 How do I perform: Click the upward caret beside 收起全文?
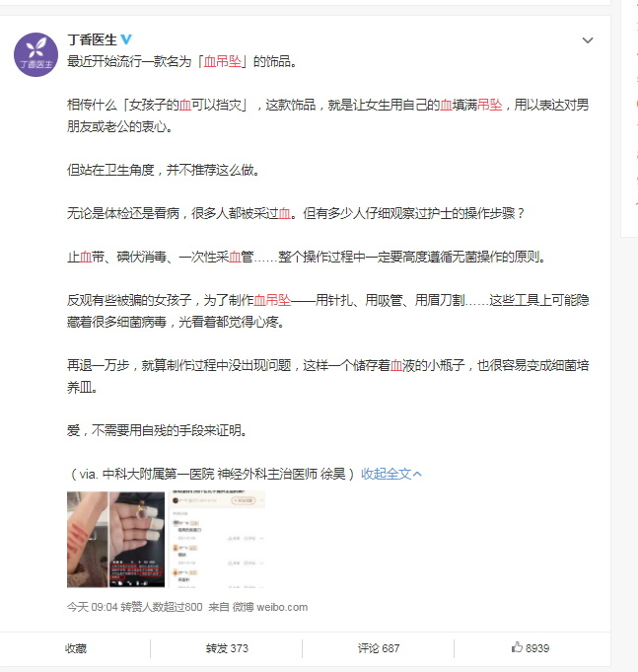pyautogui.click(x=417, y=474)
